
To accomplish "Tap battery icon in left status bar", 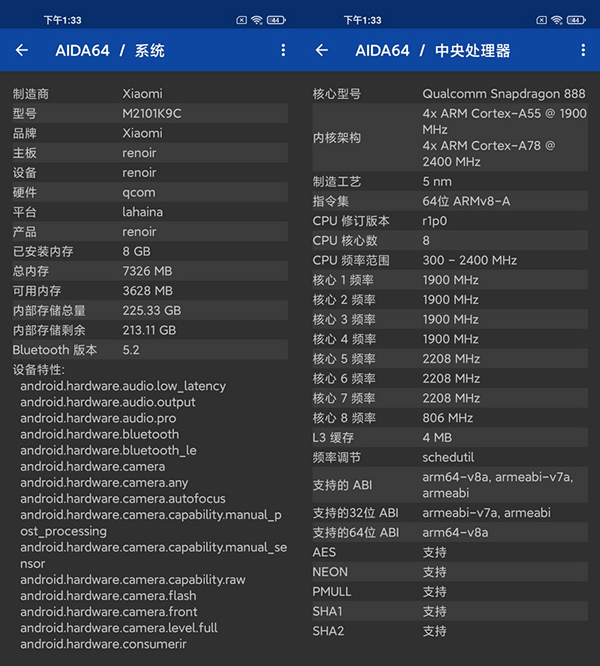I will pyautogui.click(x=276, y=20).
